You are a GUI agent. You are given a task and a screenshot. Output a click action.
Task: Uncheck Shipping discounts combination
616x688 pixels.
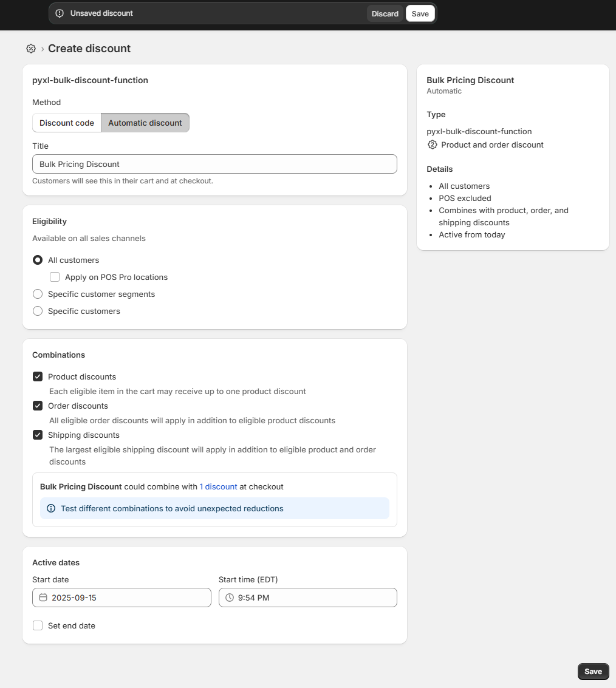click(38, 435)
